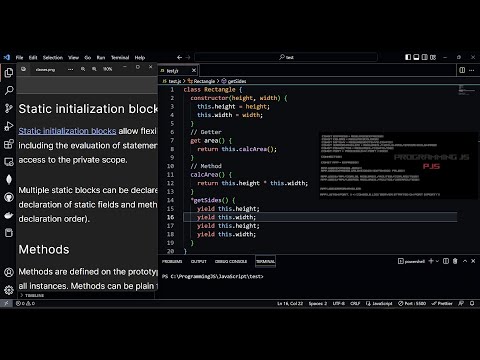Viewport: 480px width, 360px height.
Task: Open terminal launch profile dropdown arrow
Action: 437,261
